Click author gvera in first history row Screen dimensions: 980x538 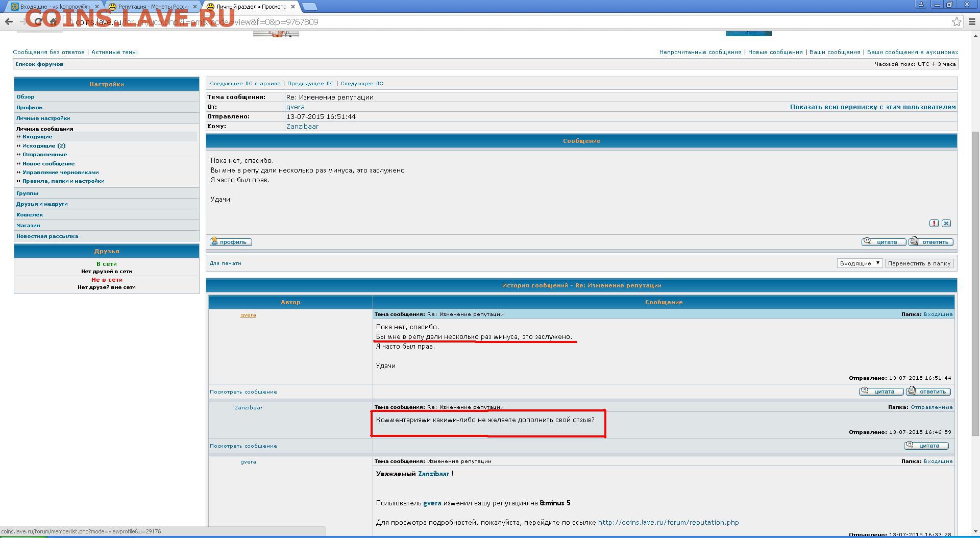point(248,315)
